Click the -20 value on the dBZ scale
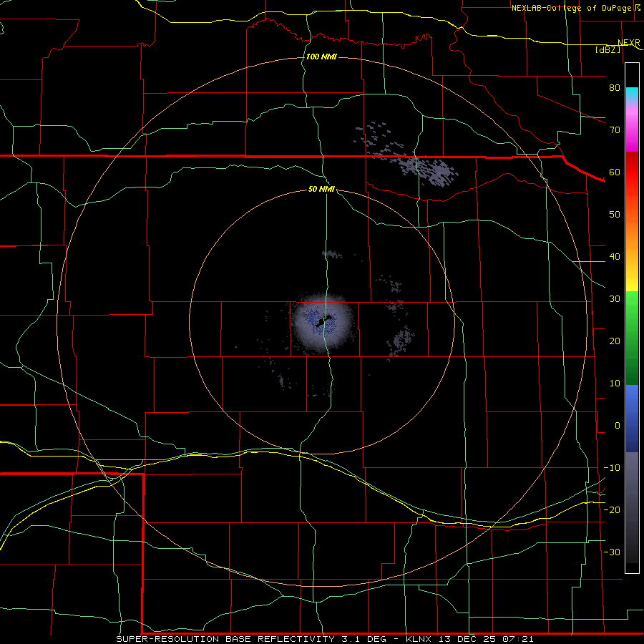Screen dimensions: 644x644 point(612,510)
